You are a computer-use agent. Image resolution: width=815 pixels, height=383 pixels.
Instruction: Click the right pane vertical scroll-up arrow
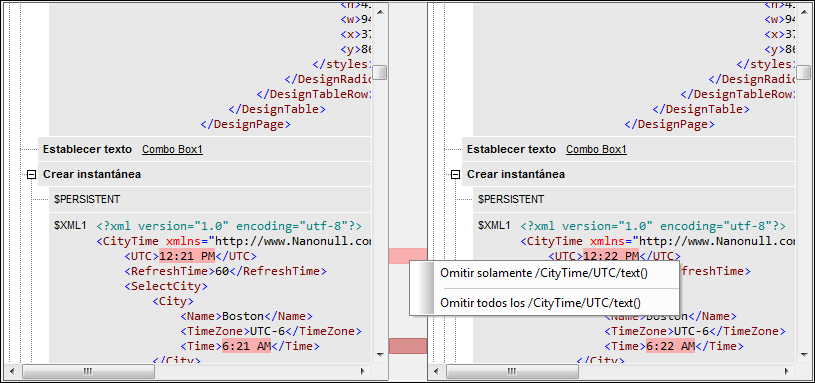point(804,10)
